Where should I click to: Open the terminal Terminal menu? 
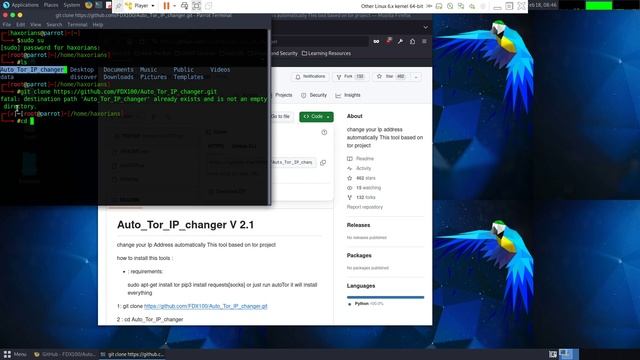(x=78, y=25)
